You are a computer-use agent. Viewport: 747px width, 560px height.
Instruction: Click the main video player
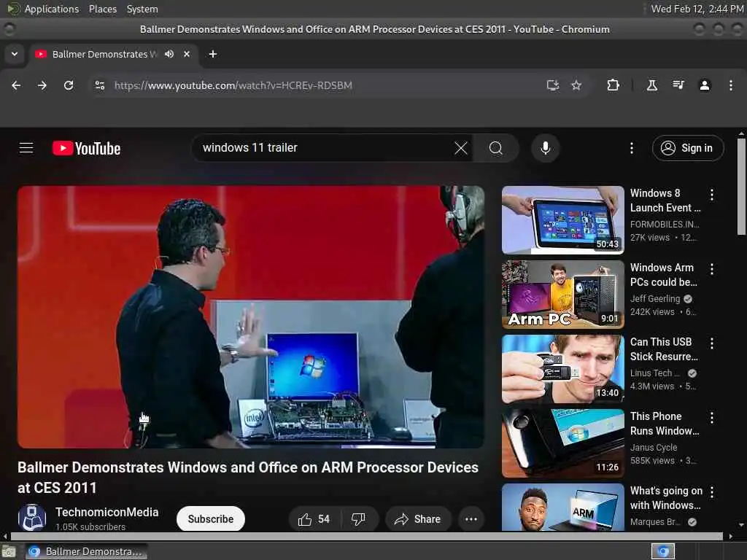251,316
